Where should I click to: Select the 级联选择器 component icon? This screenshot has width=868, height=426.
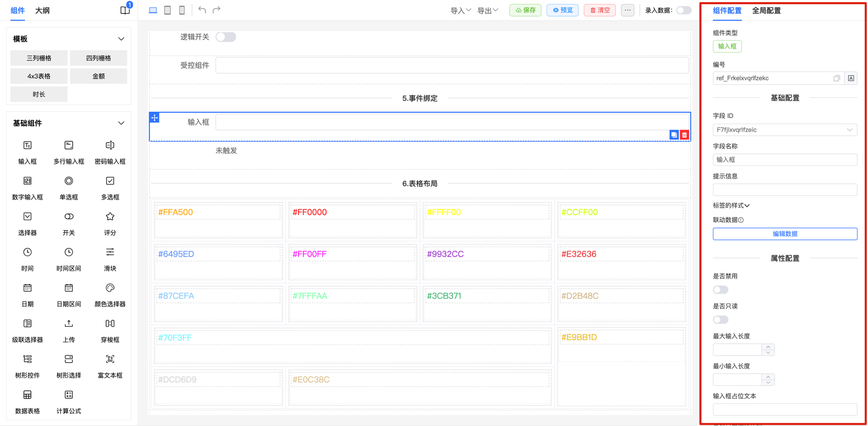coord(27,324)
